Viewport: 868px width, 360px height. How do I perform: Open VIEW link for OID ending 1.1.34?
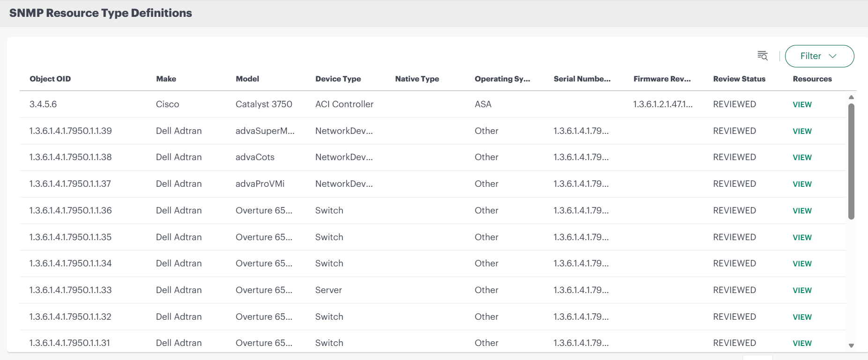pyautogui.click(x=802, y=264)
